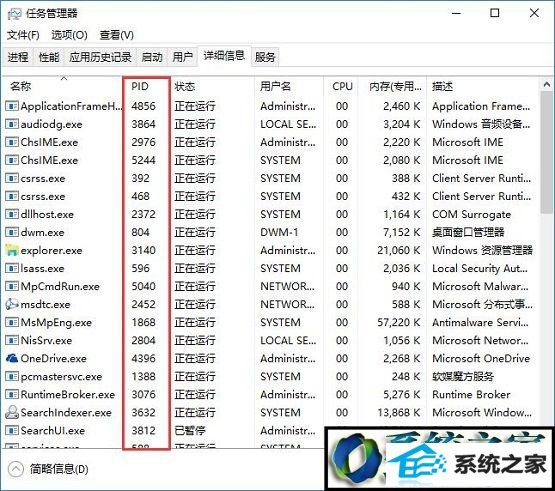Sort by the 描述 column header
Image resolution: width=555 pixels, height=491 pixels.
pyautogui.click(x=483, y=86)
